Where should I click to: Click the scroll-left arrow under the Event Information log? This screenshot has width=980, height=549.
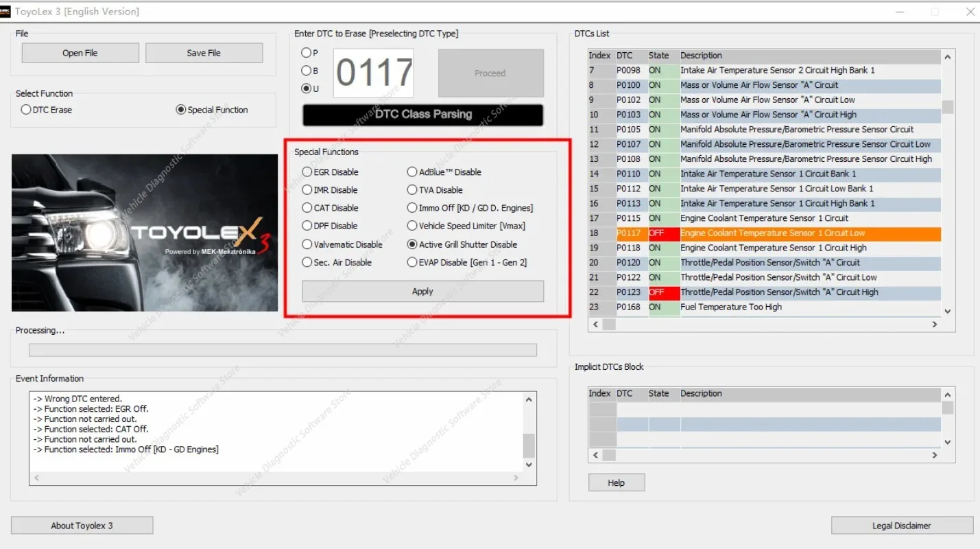point(36,478)
